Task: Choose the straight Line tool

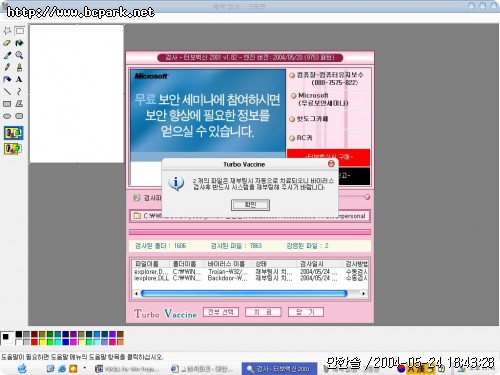Action: click(x=7, y=91)
